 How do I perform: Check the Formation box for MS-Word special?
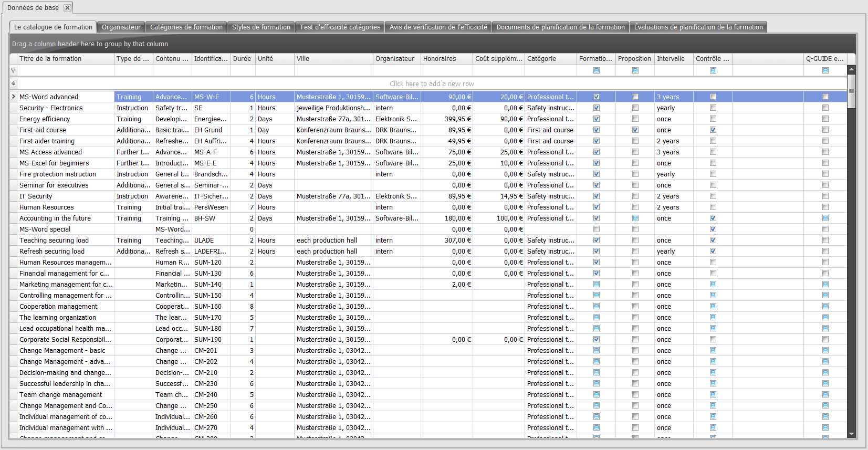(x=596, y=229)
